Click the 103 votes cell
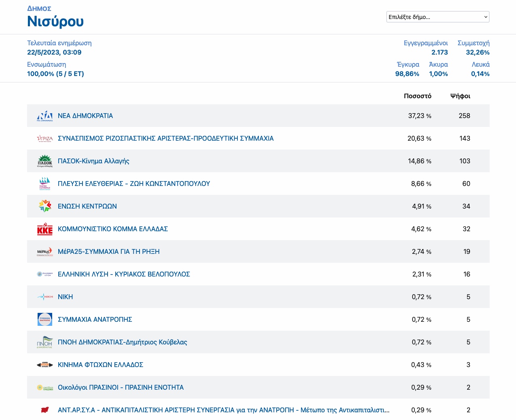The image size is (516, 420). click(465, 161)
